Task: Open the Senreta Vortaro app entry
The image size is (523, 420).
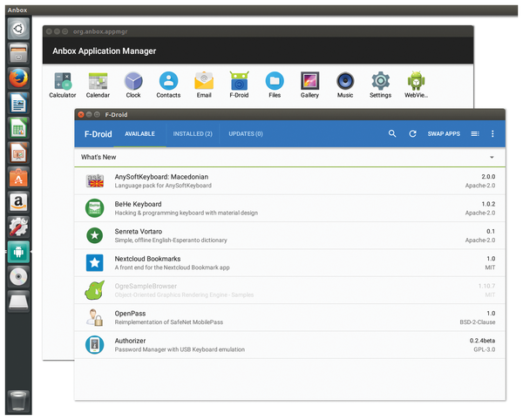Action: pyautogui.click(x=289, y=235)
